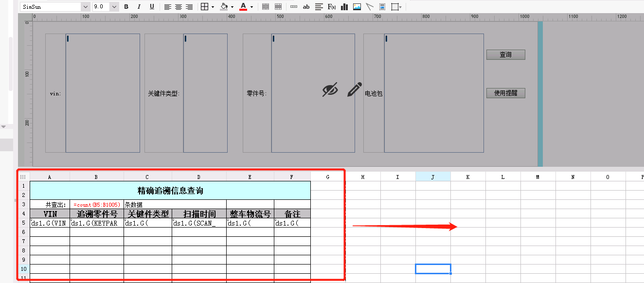This screenshot has height=283, width=644.
Task: Click the highlighted cell J10
Action: tap(433, 269)
